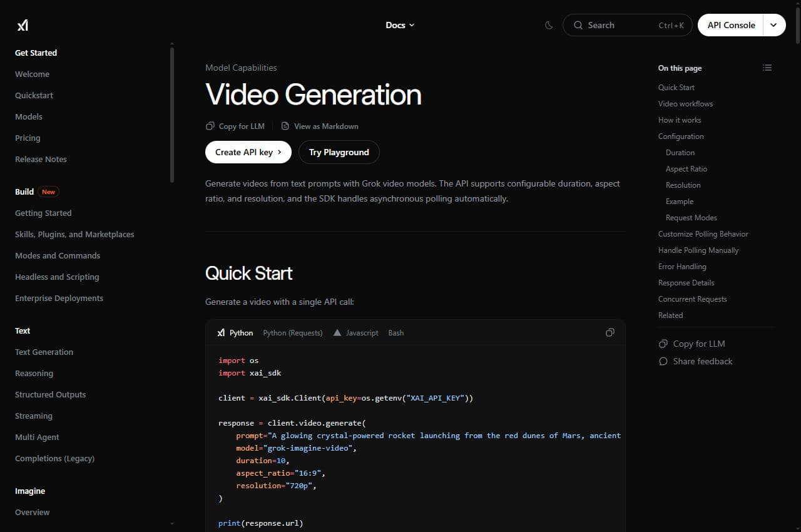801x532 pixels.
Task: Jump to Related section
Action: [x=670, y=315]
